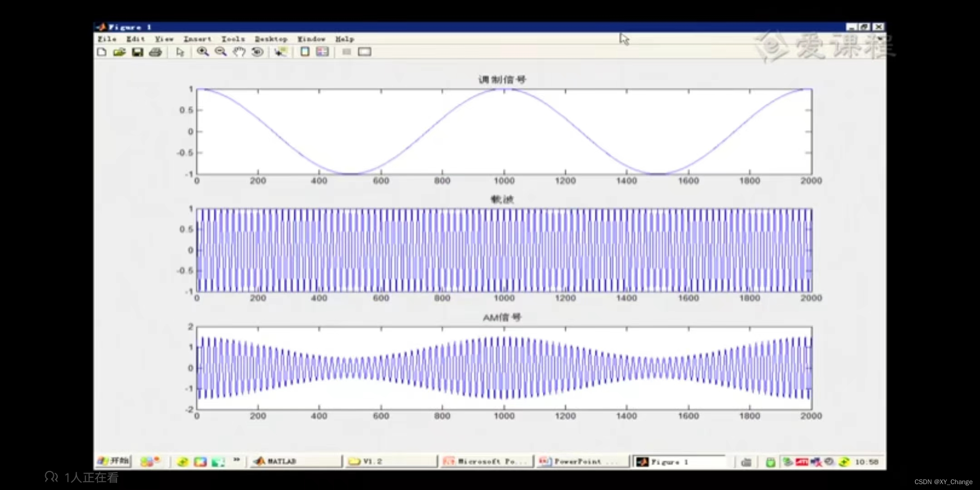Click the peak of the modulating signal curve

point(504,89)
